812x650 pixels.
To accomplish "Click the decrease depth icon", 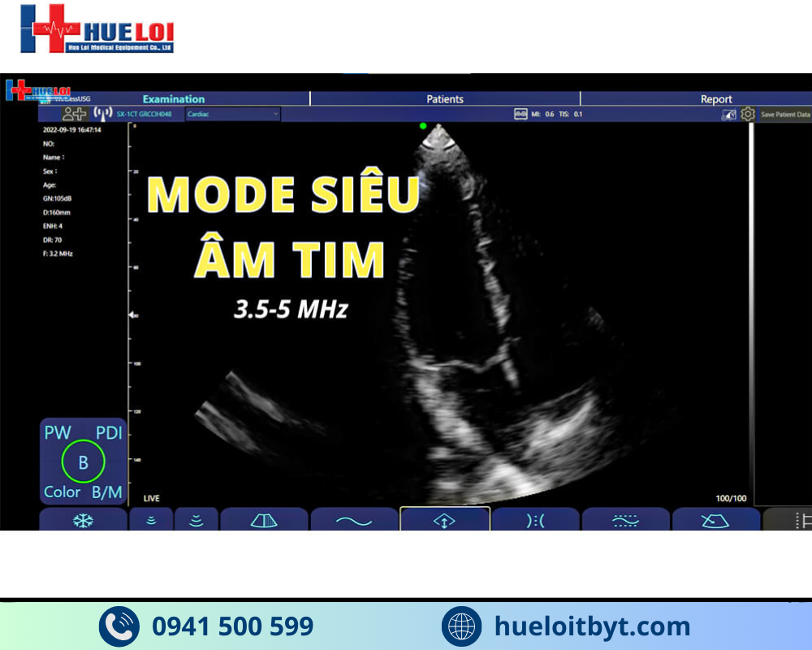I will [151, 520].
